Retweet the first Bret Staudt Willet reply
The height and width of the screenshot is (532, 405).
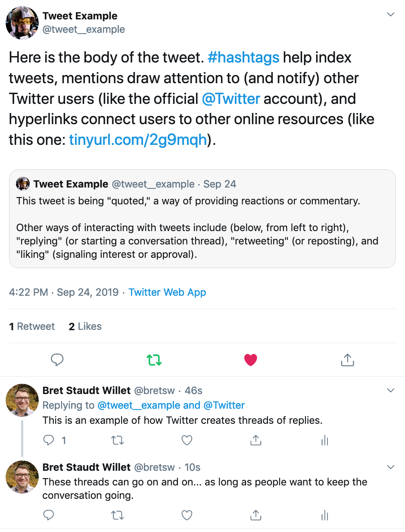[x=118, y=440]
